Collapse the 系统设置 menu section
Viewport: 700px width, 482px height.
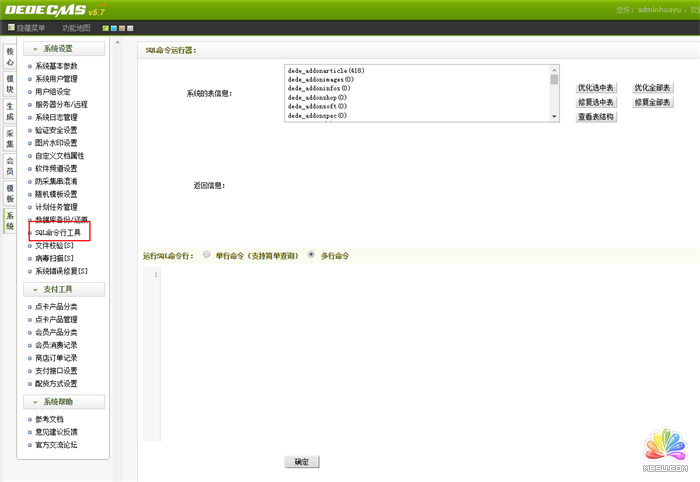(x=37, y=48)
